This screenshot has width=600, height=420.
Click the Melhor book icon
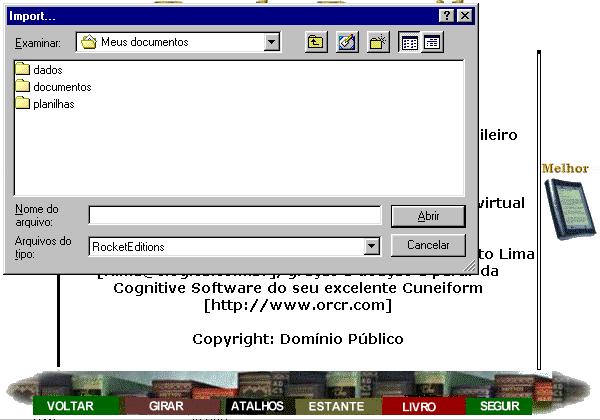click(x=566, y=204)
